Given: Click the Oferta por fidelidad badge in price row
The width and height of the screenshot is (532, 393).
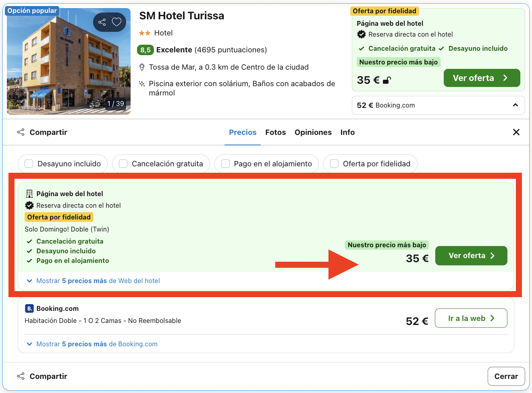Looking at the screenshot, I should 59,217.
